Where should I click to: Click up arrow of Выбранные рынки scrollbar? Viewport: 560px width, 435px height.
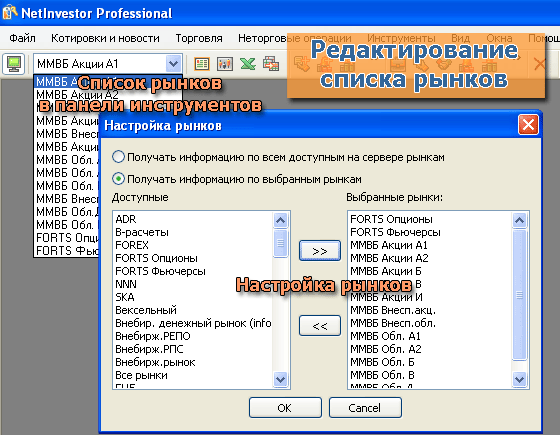[519, 220]
